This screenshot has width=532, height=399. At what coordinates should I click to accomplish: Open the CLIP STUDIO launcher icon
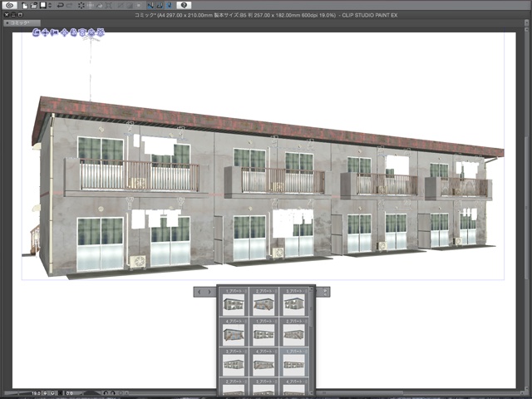pos(10,5)
